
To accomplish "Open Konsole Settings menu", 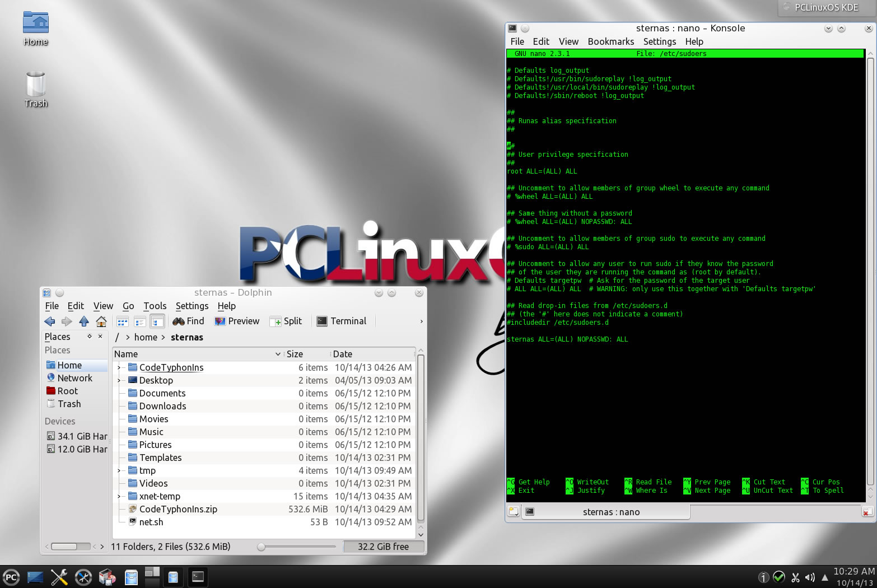I will tap(660, 41).
